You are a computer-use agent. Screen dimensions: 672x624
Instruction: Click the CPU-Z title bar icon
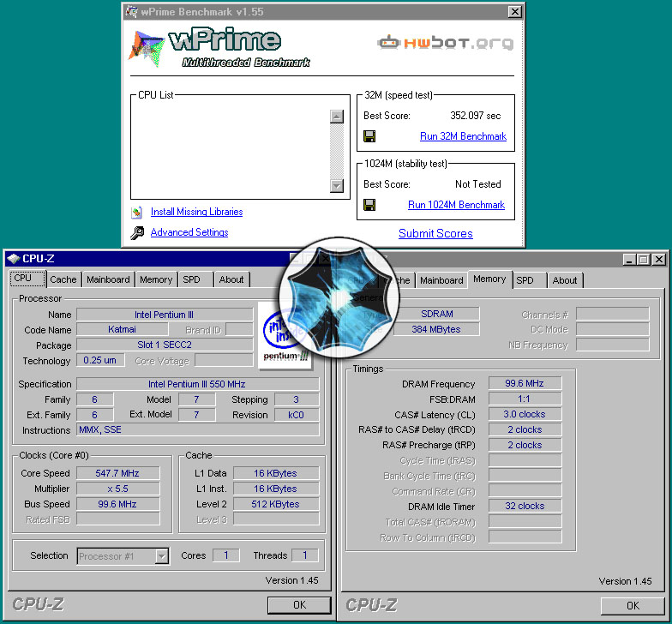pyautogui.click(x=14, y=259)
